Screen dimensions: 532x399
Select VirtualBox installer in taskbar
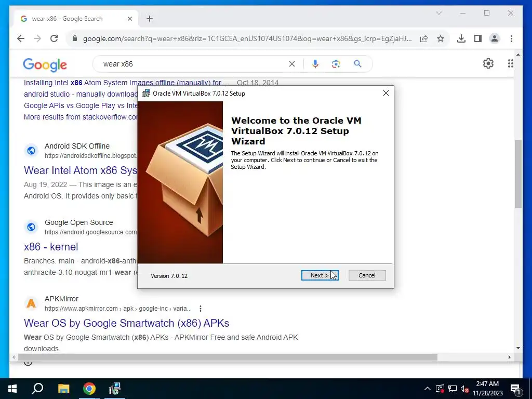click(x=115, y=389)
